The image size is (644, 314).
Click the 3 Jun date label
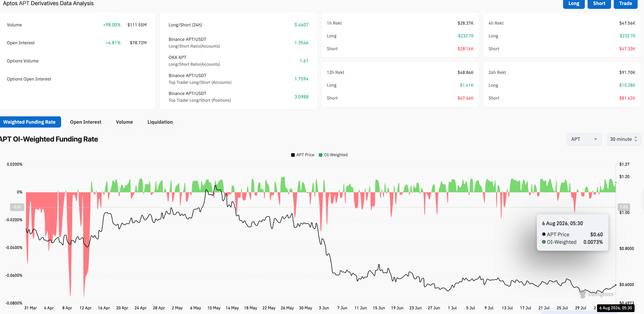pos(324,308)
